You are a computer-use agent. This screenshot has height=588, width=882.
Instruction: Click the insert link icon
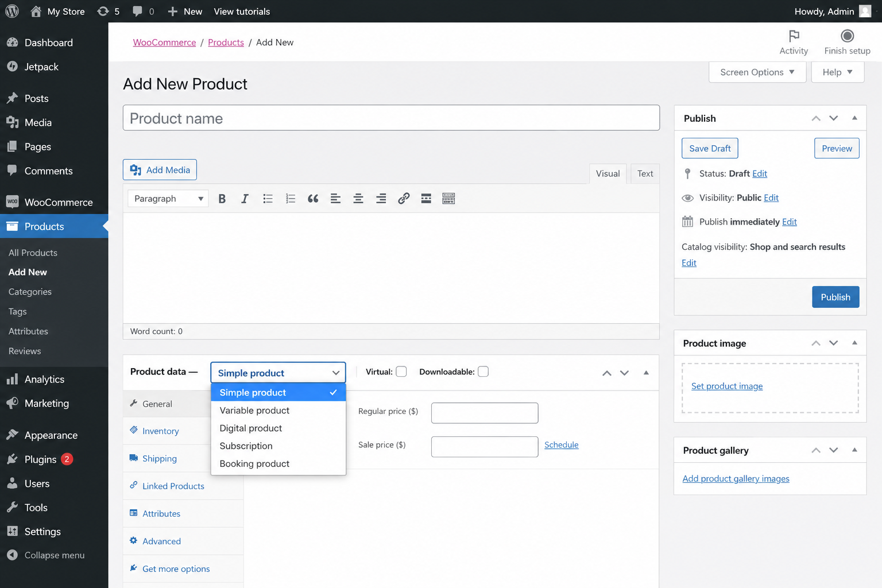[404, 199]
